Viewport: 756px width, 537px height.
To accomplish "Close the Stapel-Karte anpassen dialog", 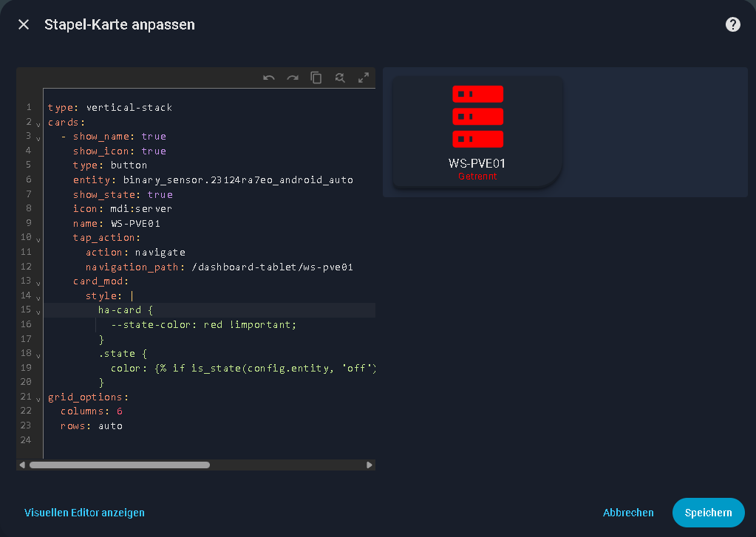I will pyautogui.click(x=24, y=24).
